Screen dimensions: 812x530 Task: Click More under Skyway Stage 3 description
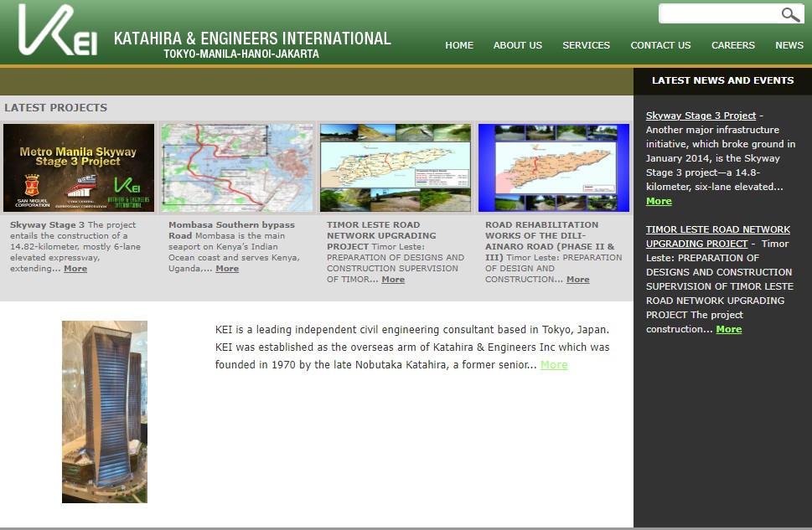(x=75, y=268)
